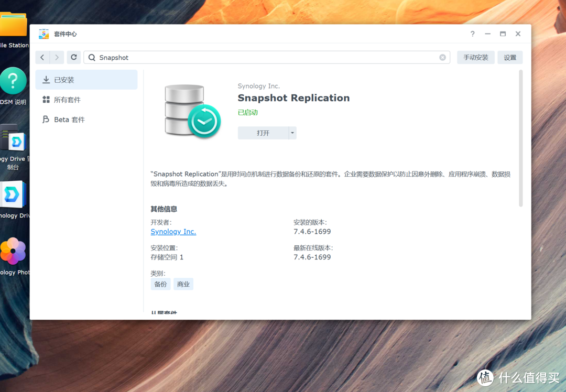Click the 备份 category tag
Screen dimensions: 566x392
coord(160,284)
